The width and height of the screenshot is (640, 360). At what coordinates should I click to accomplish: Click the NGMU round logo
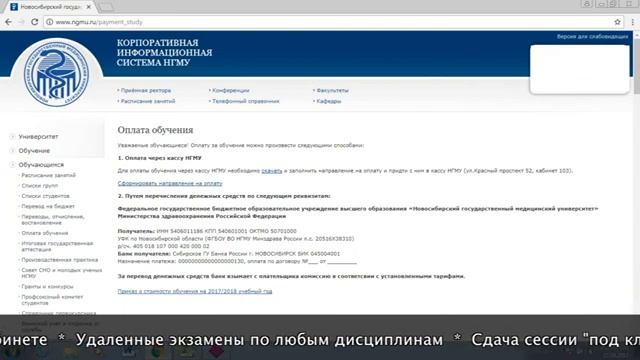click(x=56, y=74)
